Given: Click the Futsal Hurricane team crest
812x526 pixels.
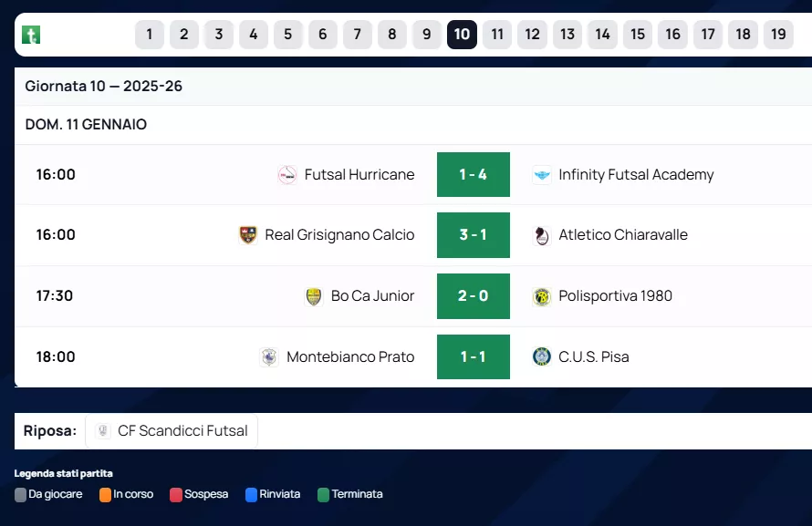Looking at the screenshot, I should tap(287, 175).
